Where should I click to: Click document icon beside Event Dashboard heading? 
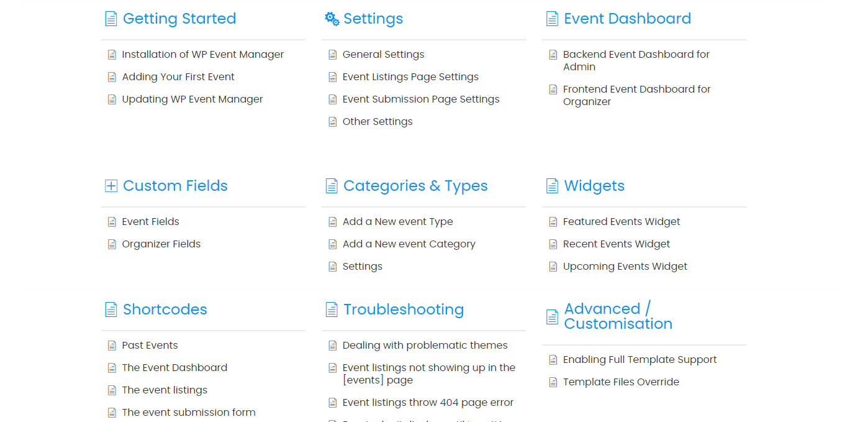point(552,19)
